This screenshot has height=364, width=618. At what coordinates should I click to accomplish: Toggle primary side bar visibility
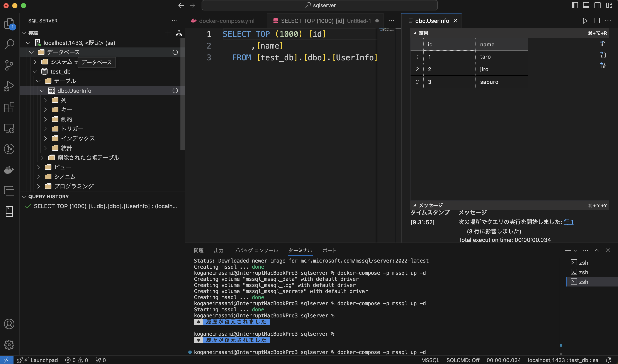point(575,5)
